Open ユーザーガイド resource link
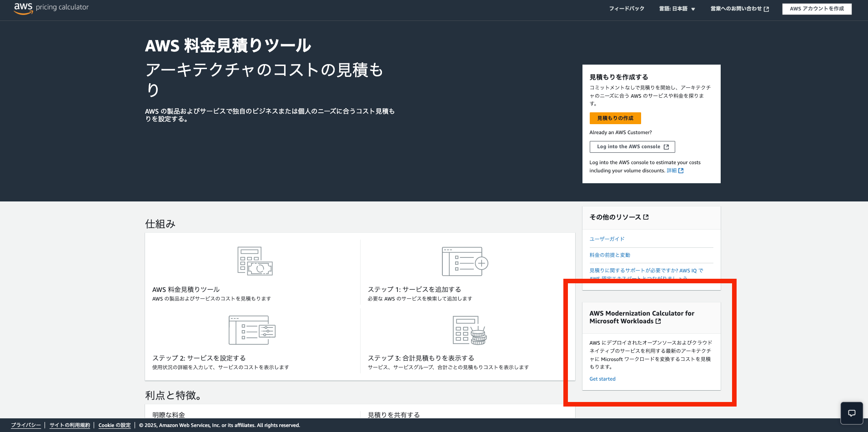868x432 pixels. [607, 239]
